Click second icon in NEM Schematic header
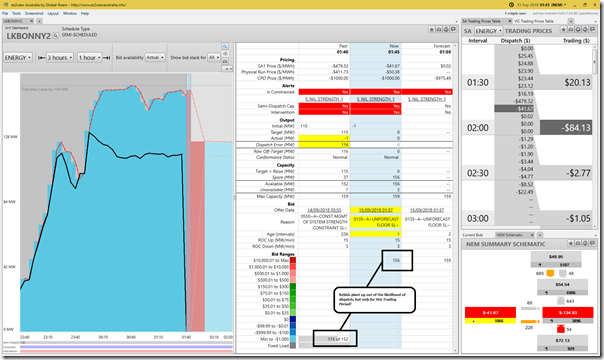Viewport: 604px width, 360px height. click(x=578, y=243)
